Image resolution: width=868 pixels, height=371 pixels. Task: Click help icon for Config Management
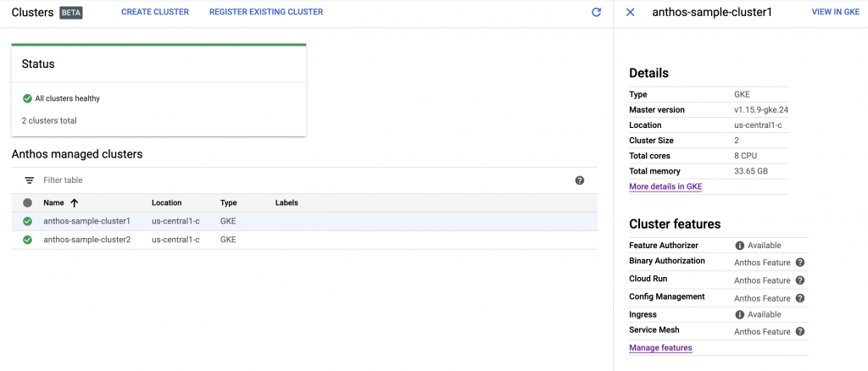800,298
